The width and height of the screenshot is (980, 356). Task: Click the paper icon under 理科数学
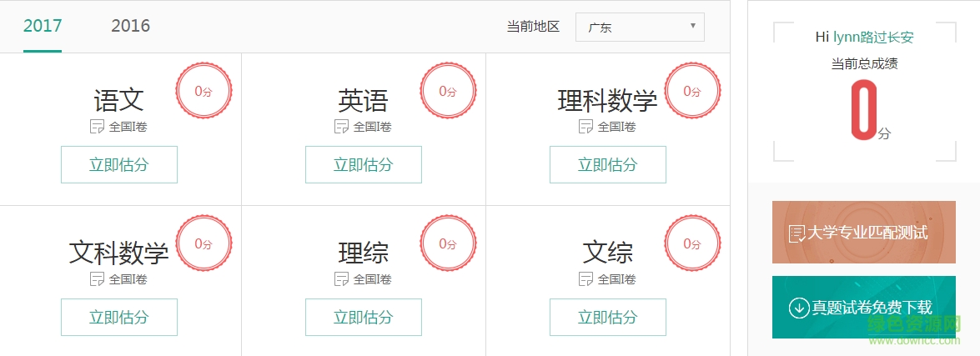tap(586, 127)
